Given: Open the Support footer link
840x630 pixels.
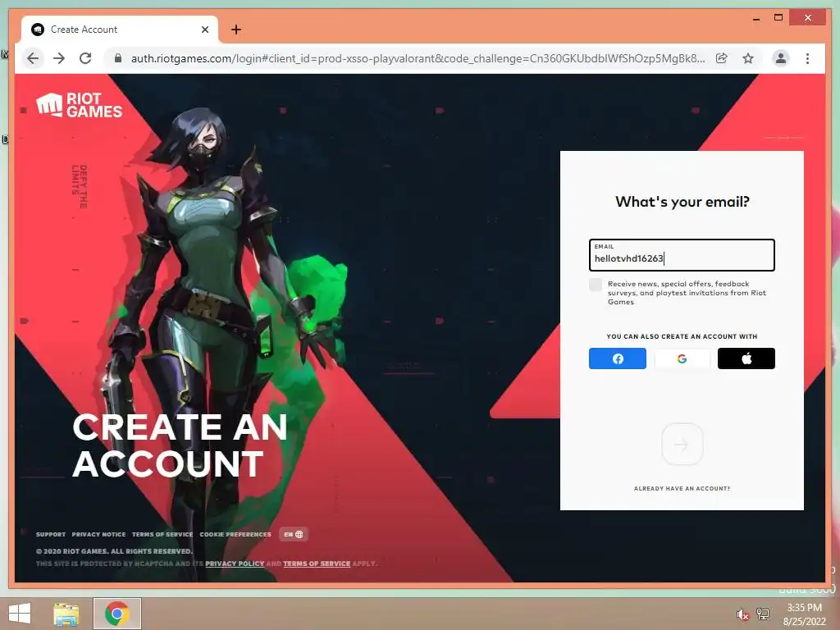Looking at the screenshot, I should click(x=51, y=535).
